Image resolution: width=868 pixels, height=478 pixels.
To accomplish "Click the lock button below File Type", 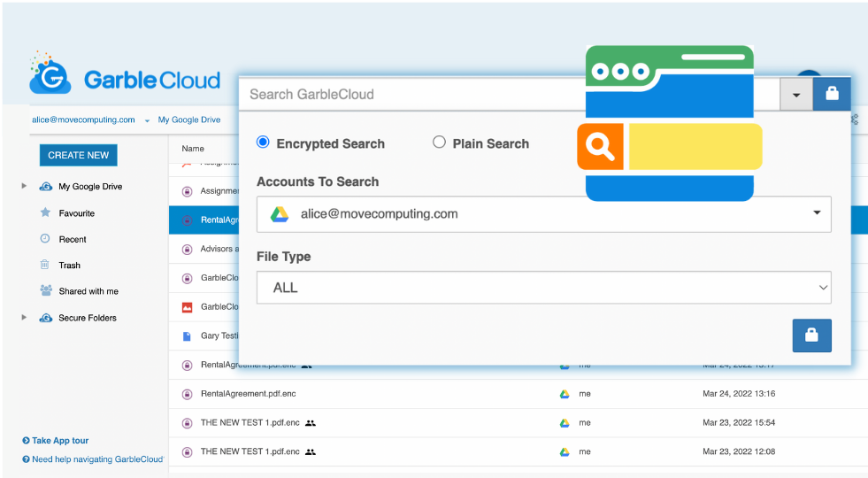I will click(811, 335).
